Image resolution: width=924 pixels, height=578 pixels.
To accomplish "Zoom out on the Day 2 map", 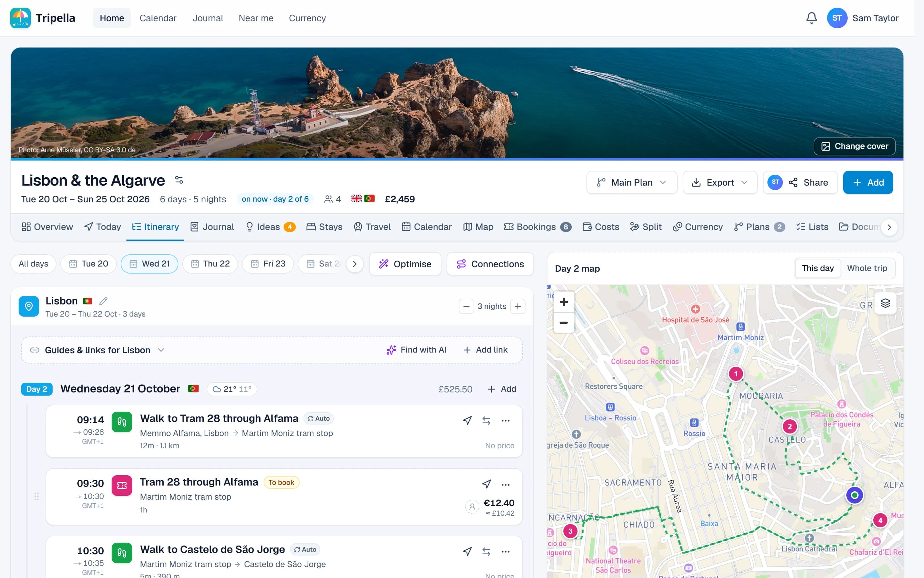I will 564,323.
